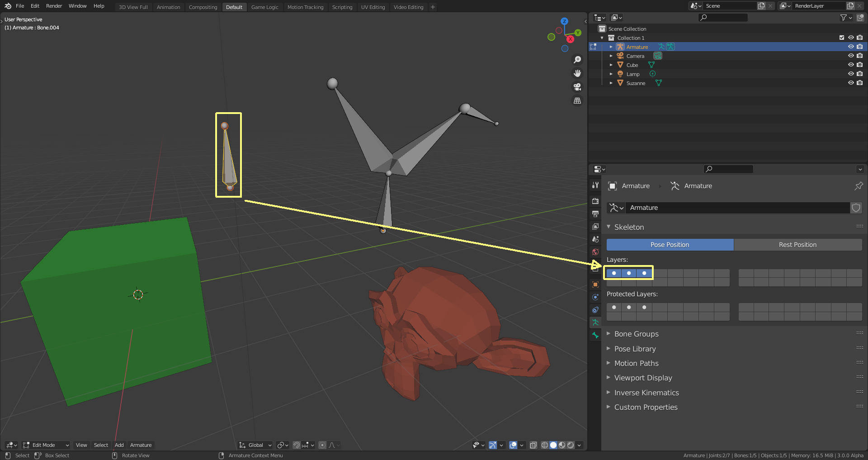Select the World Properties tab
The image size is (868, 460).
(x=595, y=252)
